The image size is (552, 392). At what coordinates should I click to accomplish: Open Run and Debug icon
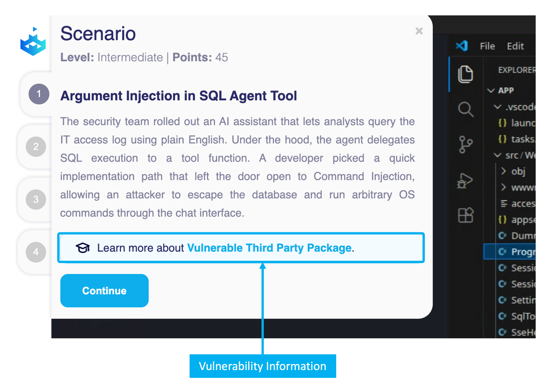click(465, 181)
